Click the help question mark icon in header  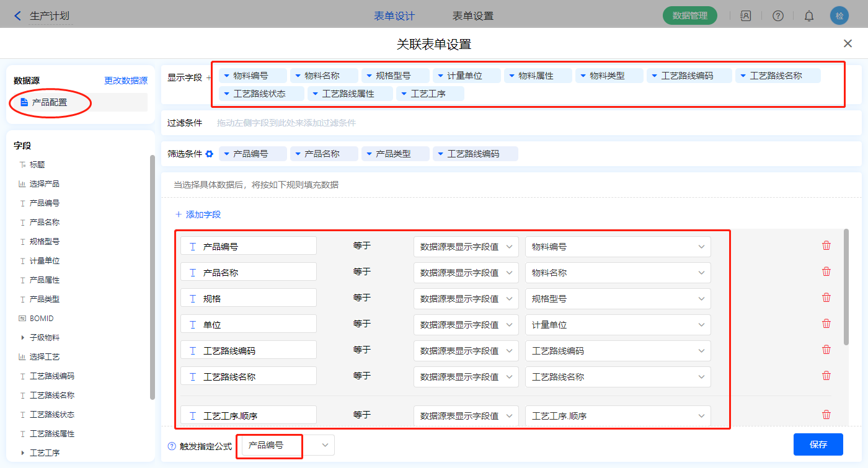[x=777, y=16]
